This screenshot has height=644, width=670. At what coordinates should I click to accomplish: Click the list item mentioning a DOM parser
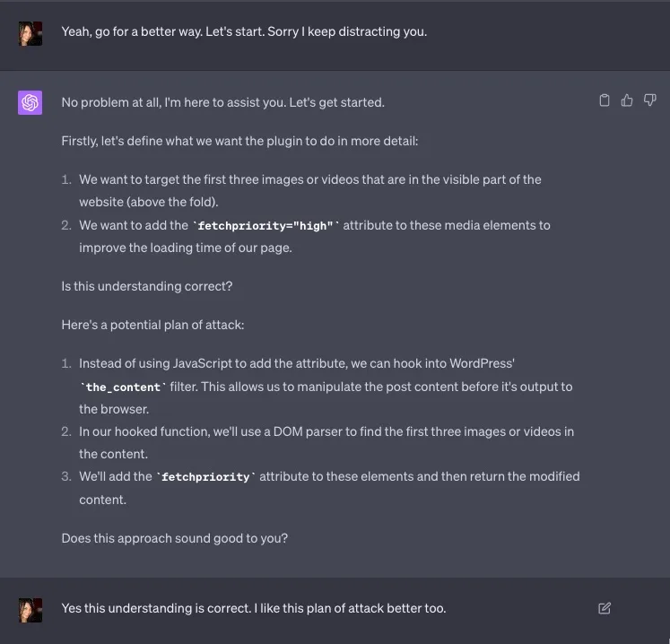[x=326, y=442]
